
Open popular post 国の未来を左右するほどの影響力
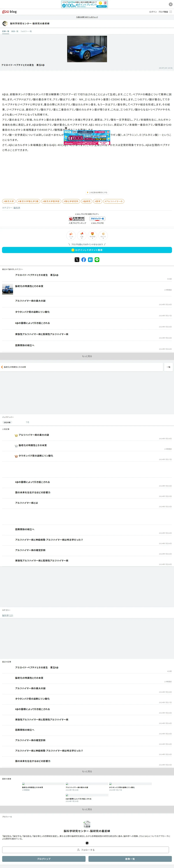(33, 492)
